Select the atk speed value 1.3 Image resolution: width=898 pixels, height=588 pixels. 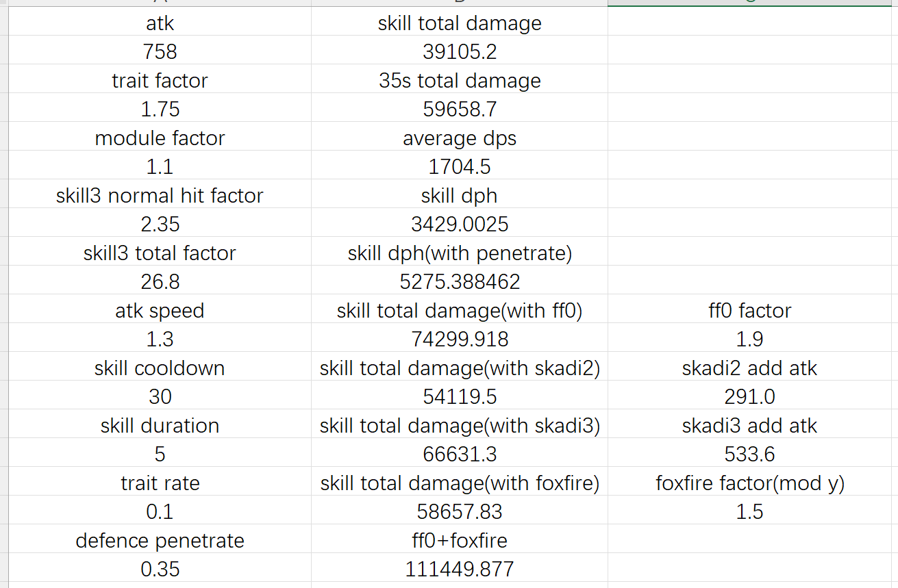click(x=160, y=339)
